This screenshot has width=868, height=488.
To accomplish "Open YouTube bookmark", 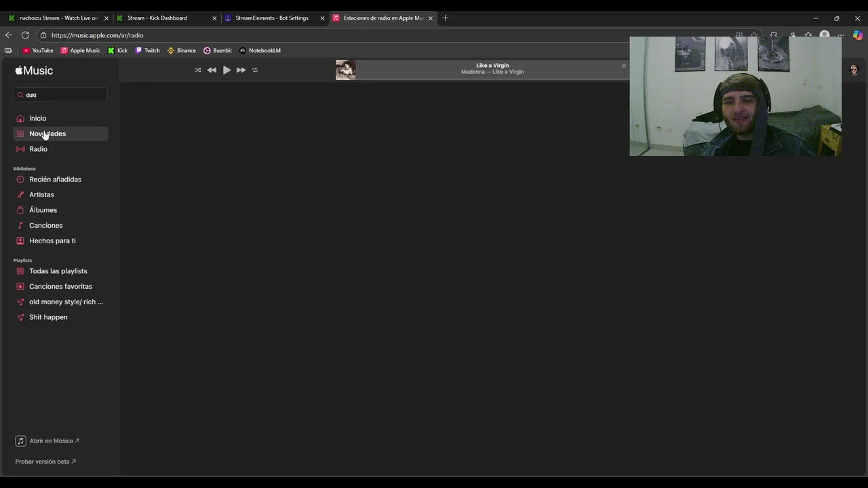I will click(x=38, y=50).
